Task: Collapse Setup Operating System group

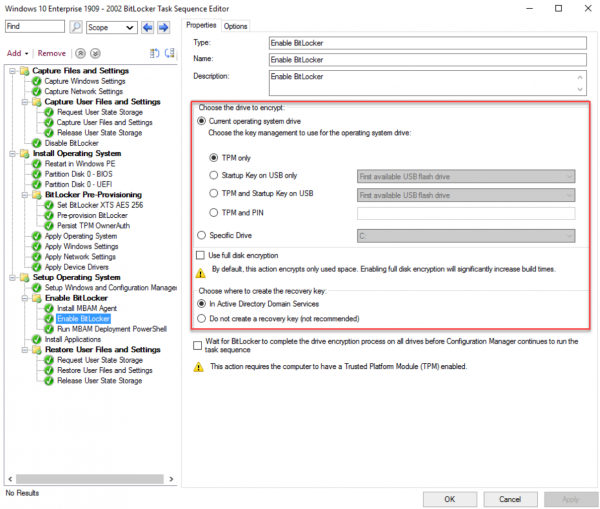Action: tap(13, 277)
